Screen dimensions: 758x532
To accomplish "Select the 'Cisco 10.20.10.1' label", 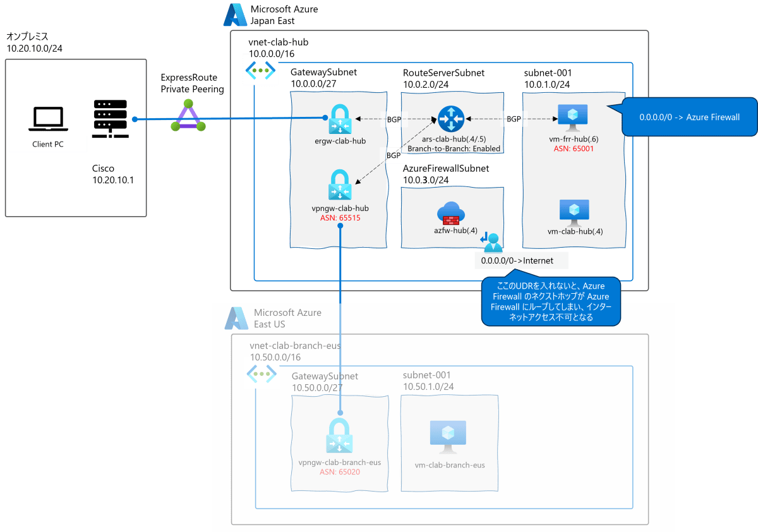I will click(x=112, y=174).
